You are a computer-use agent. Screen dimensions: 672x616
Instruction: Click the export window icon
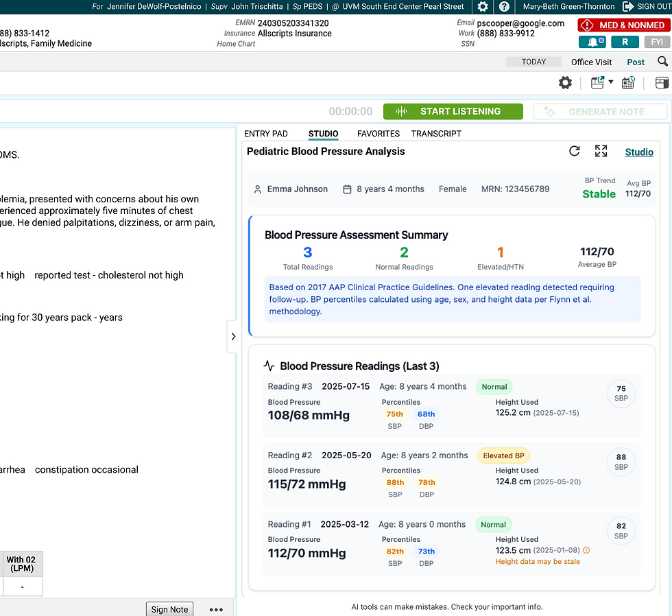[598, 83]
